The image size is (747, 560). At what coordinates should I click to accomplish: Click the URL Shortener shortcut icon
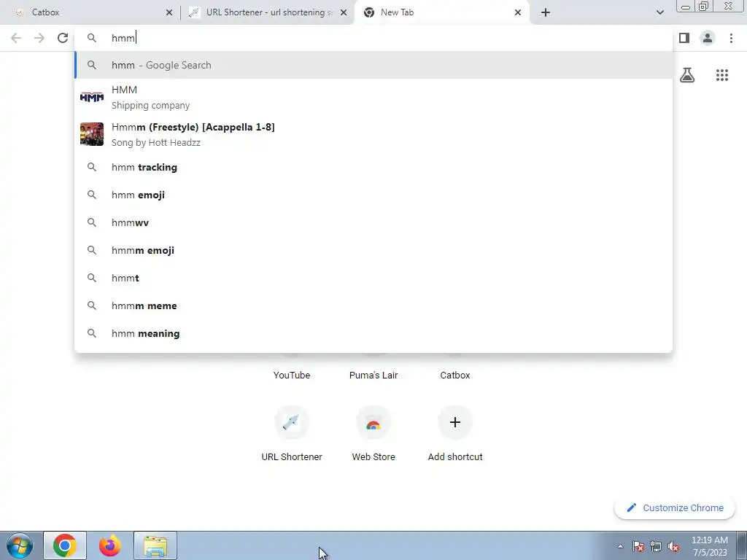click(292, 422)
